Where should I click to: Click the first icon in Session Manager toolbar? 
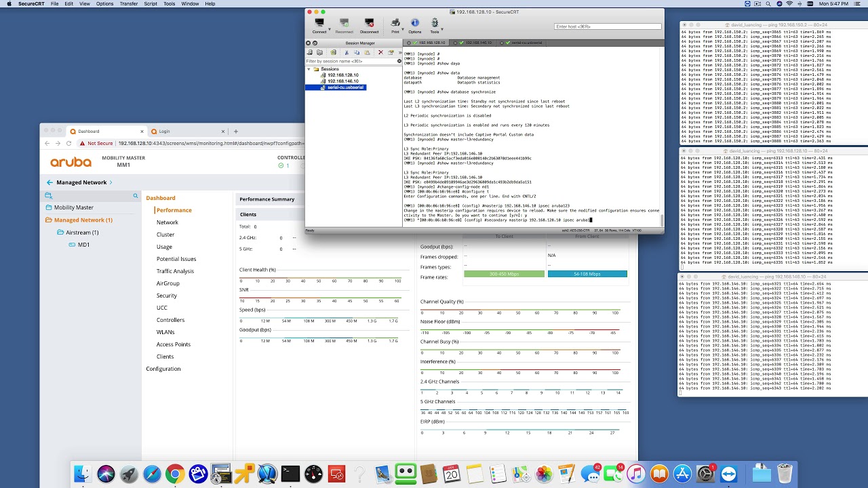[309, 52]
